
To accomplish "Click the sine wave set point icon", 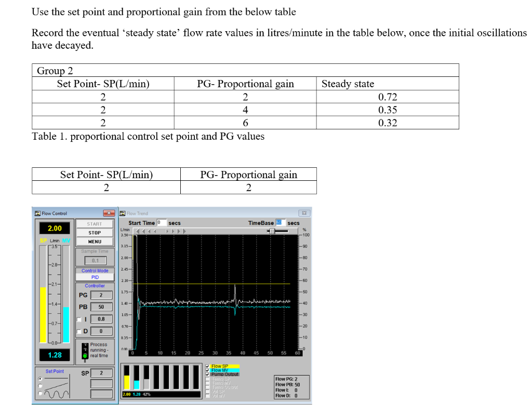I will pos(57,394).
